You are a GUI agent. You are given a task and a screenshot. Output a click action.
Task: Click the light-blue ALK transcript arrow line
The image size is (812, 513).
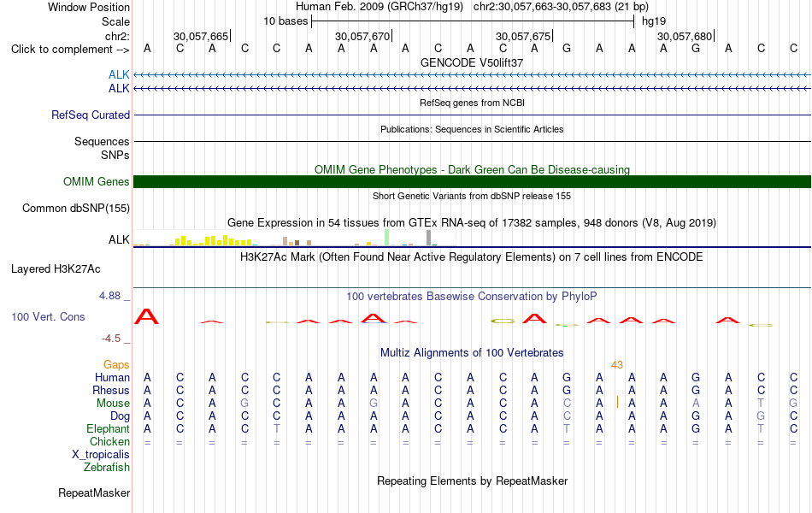coord(472,75)
